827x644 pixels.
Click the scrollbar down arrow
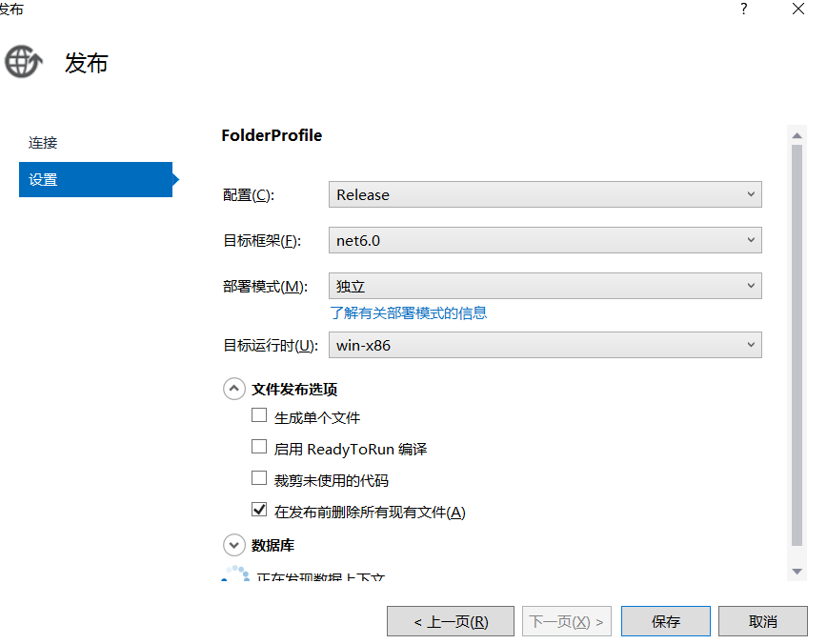click(x=797, y=571)
